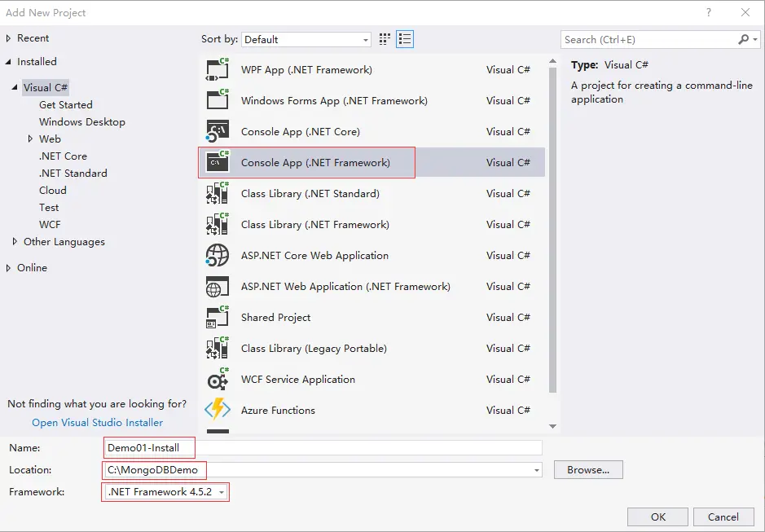This screenshot has height=532, width=765.
Task: Select the ASP.NET Core Web Application icon
Action: pos(217,256)
